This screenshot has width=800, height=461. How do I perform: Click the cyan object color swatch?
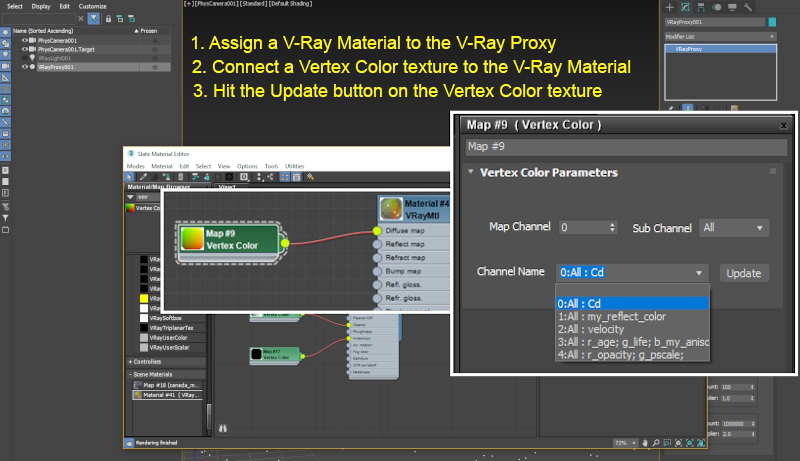pos(771,21)
